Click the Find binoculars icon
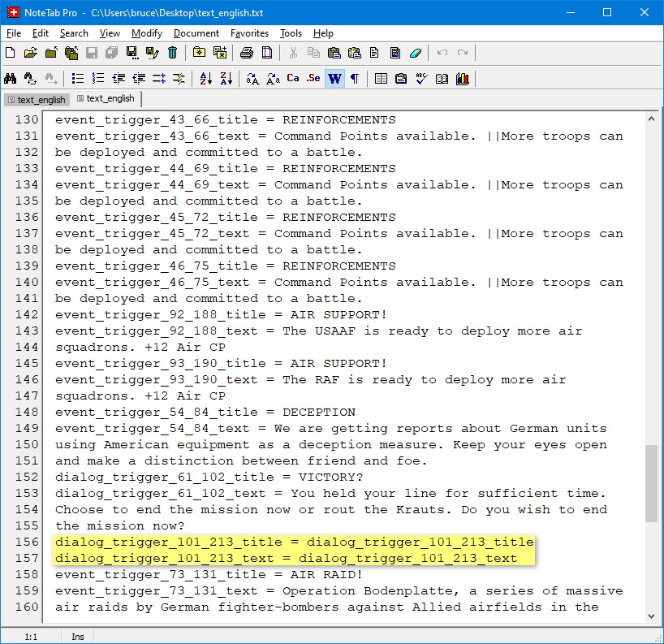Viewport: 664px width, 644px height. point(11,79)
